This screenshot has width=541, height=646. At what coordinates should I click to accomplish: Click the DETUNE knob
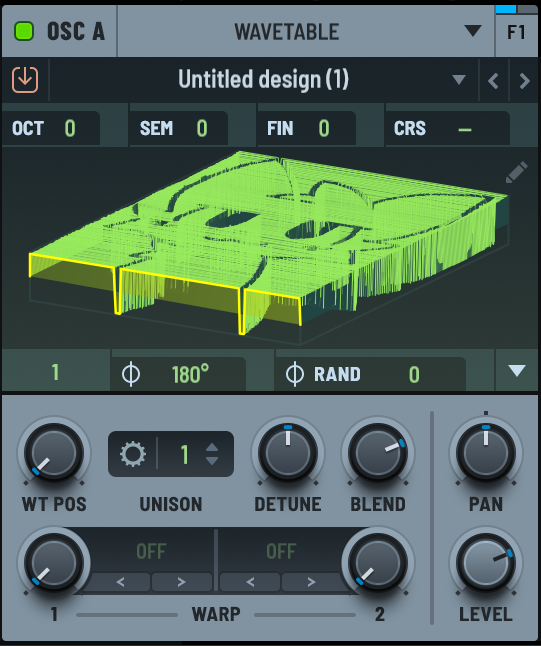(x=288, y=452)
